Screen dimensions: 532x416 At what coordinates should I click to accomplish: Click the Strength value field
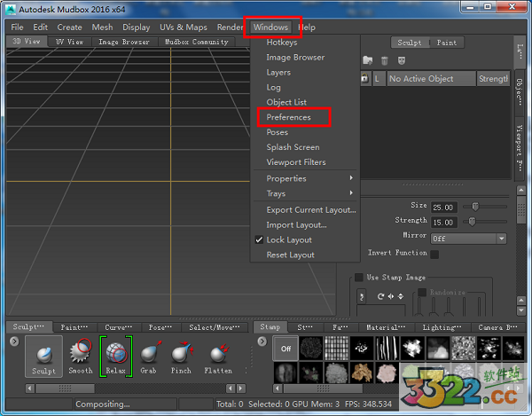tap(444, 223)
